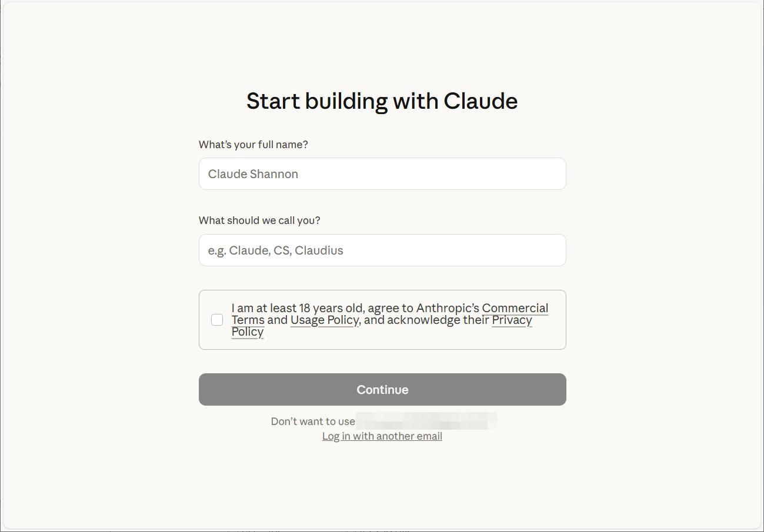The height and width of the screenshot is (532, 764).
Task: Focus the "What should we call you?" text box
Action: point(382,250)
